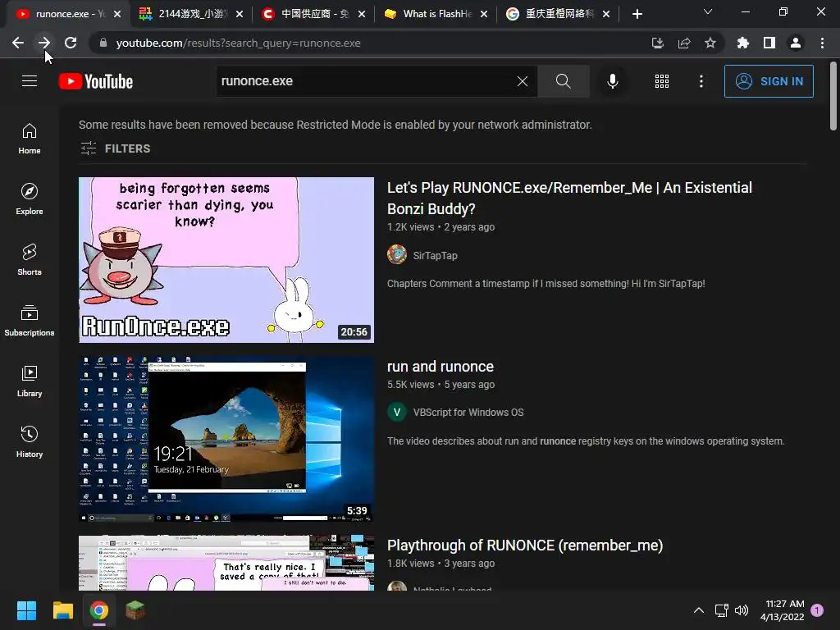Open the Minecraft taskbar icon
Viewport: 840px width, 630px height.
click(135, 610)
